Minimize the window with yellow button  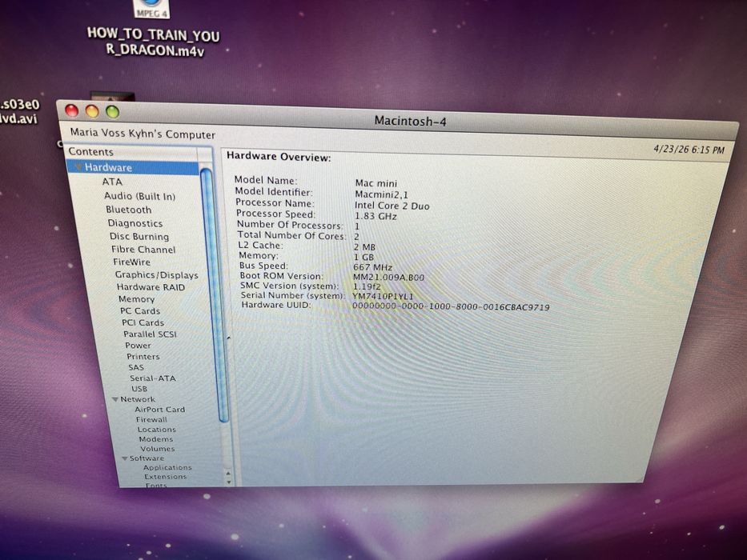point(92,111)
